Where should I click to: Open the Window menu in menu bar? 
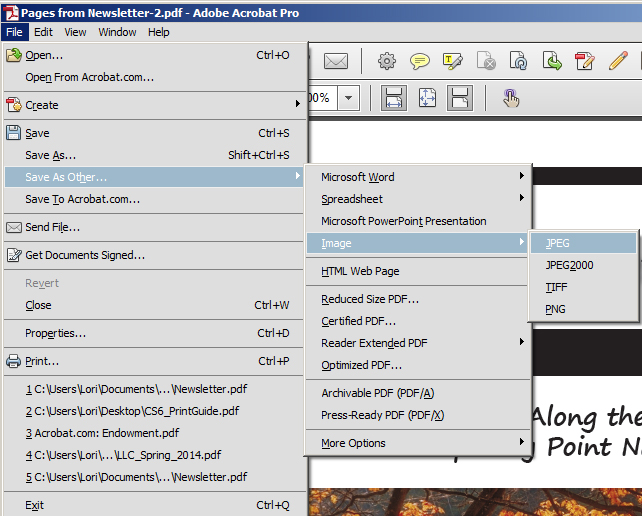pyautogui.click(x=117, y=32)
